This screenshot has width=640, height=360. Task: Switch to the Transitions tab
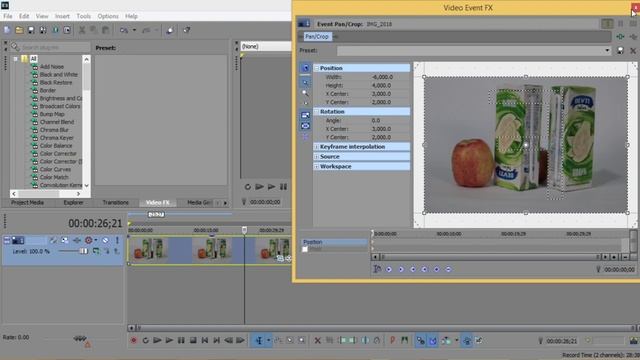click(116, 202)
